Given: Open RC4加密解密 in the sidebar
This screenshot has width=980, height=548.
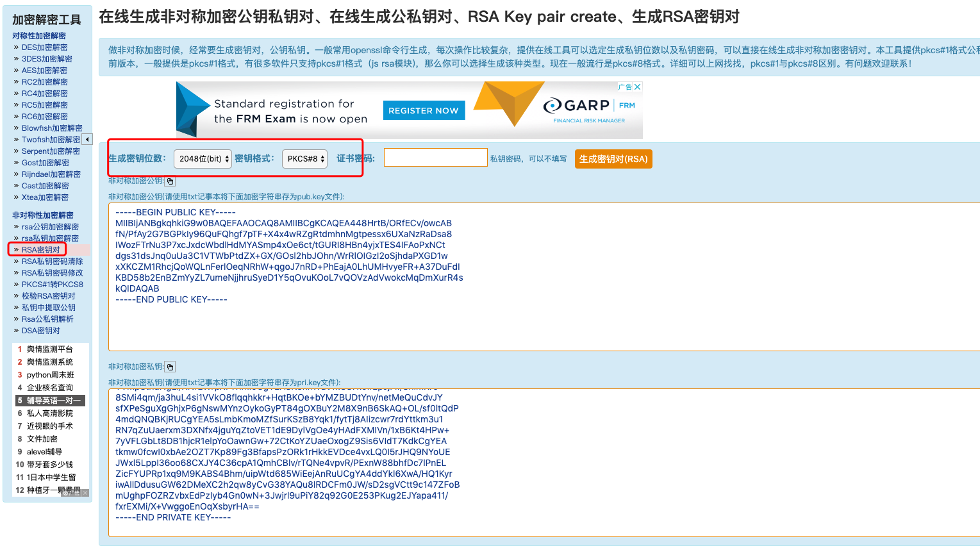Looking at the screenshot, I should tap(45, 94).
